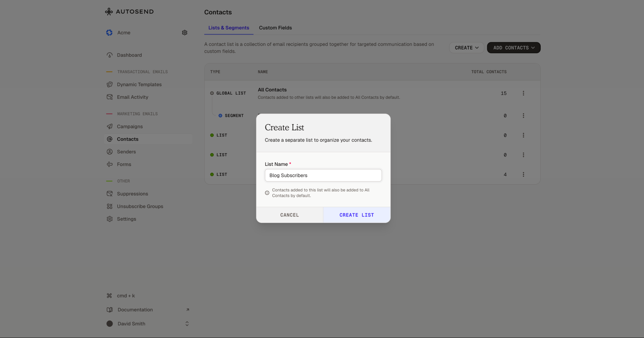
Task: Open Settings with the gear icon
Action: (110, 219)
